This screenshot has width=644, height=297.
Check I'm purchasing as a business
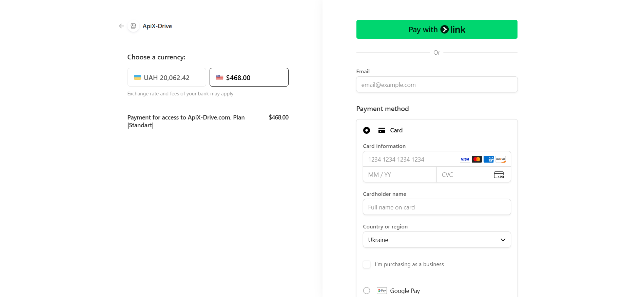point(367,264)
